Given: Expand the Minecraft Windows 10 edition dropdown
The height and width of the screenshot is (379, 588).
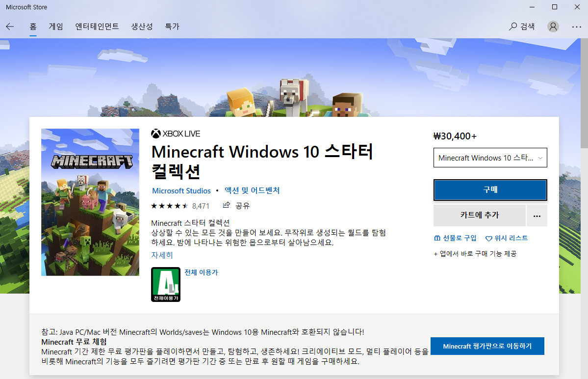Looking at the screenshot, I should pos(490,158).
